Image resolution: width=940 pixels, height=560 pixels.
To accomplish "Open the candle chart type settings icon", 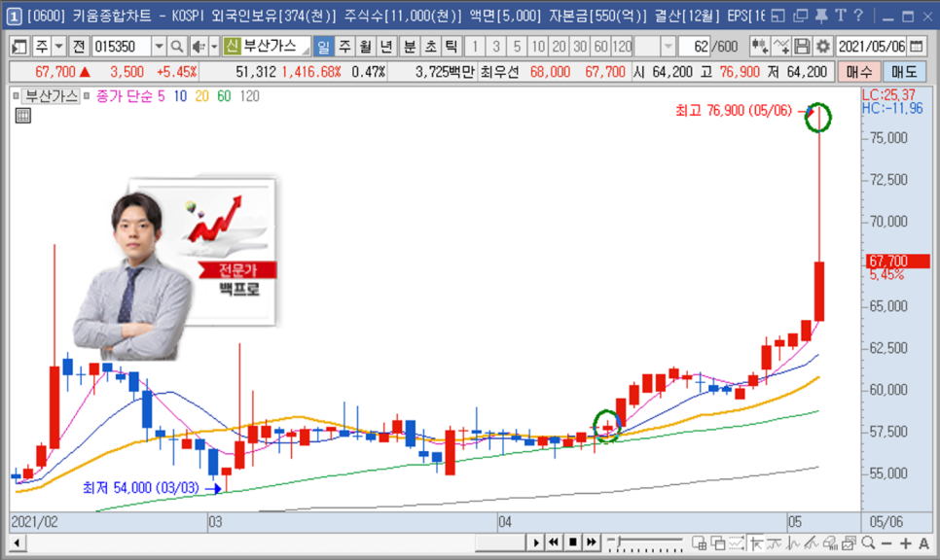I will [760, 46].
